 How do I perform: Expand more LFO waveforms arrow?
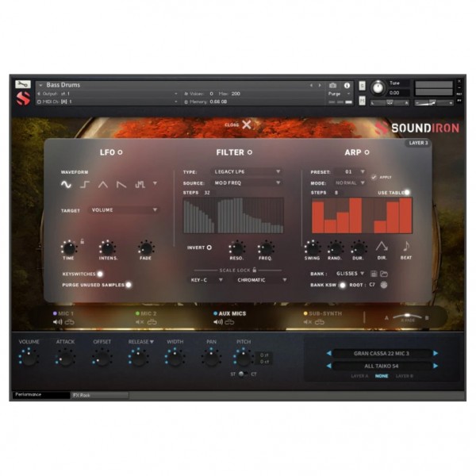pos(155,183)
